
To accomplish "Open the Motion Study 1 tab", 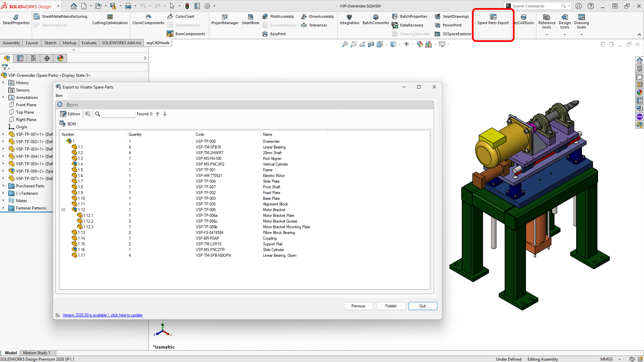I will coord(37,353).
